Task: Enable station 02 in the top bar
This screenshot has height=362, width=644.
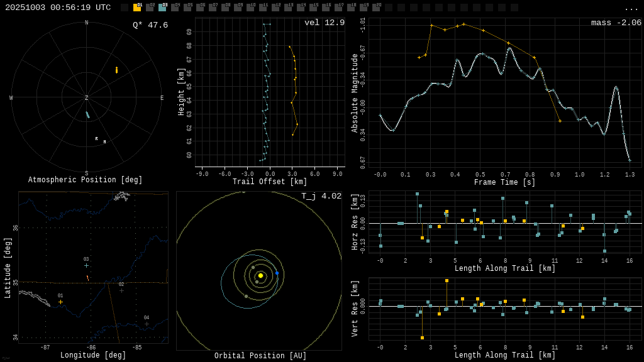Action: coord(150,8)
